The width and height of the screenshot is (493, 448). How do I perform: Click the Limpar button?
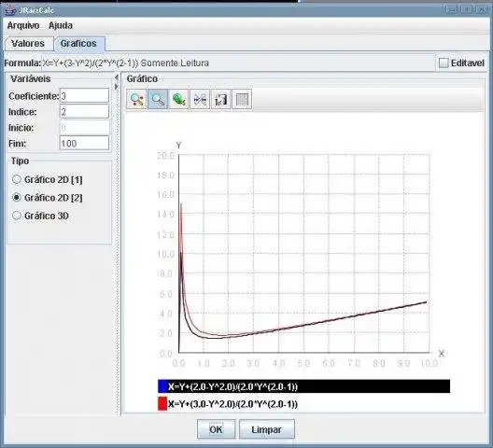[x=267, y=429]
